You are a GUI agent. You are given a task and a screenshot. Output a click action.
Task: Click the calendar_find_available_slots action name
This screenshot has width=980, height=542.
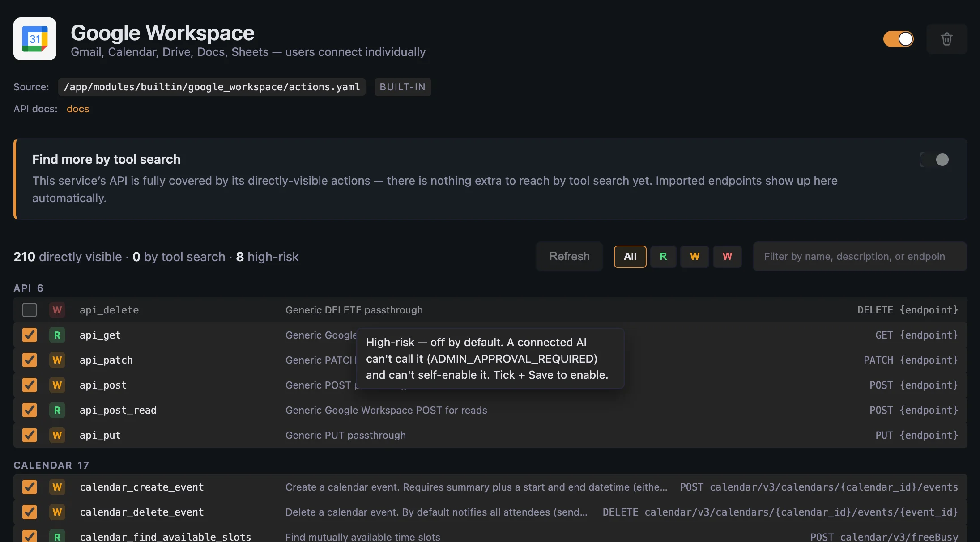click(166, 537)
